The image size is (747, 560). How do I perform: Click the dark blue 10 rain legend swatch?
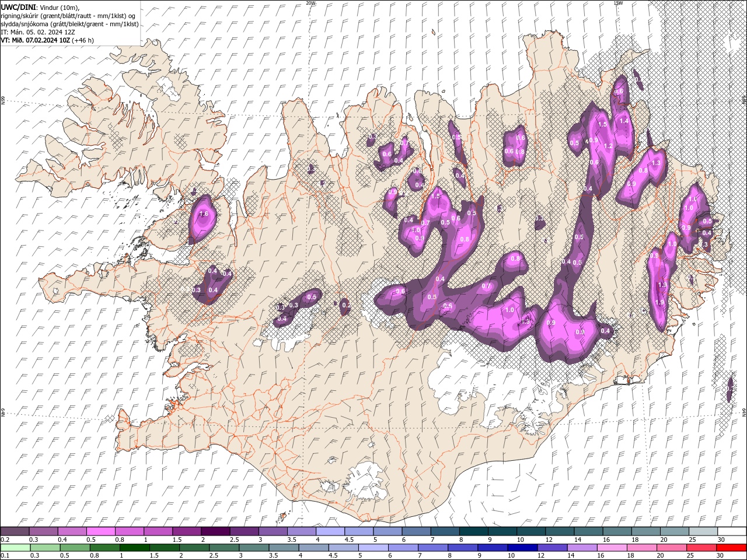[x=522, y=548]
